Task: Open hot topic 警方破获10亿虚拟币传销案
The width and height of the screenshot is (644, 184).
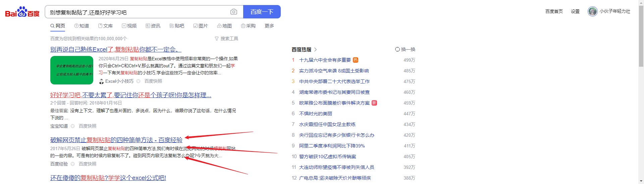Action: [328, 157]
